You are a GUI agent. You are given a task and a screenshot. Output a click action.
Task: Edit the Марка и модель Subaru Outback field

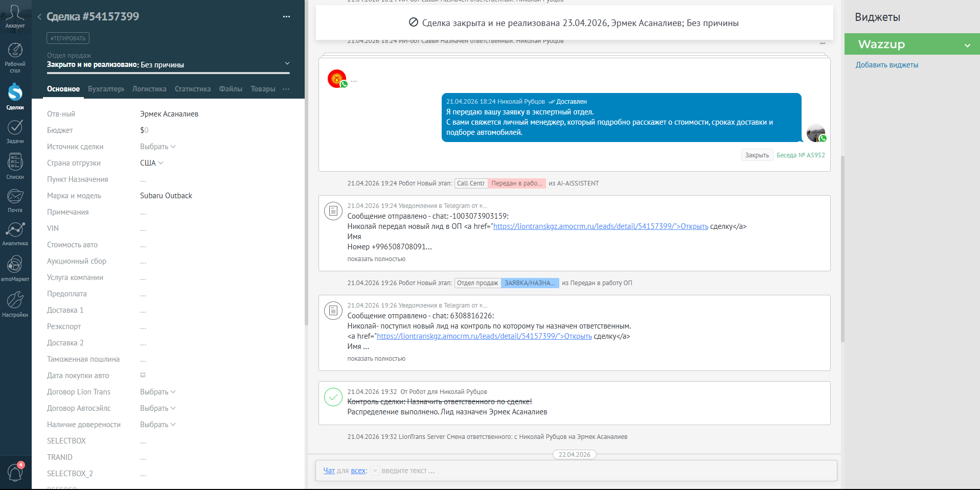pyautogui.click(x=166, y=196)
